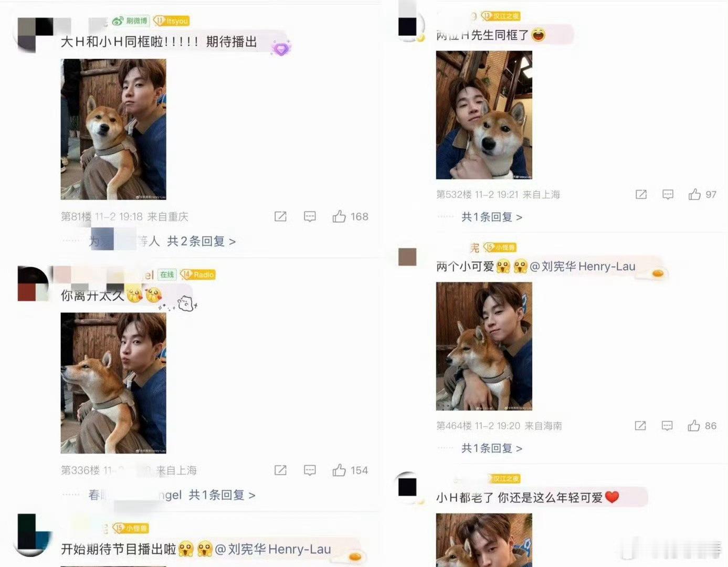The height and width of the screenshot is (567, 728).
Task: Click comment icon on floor 532 post
Action: (668, 195)
